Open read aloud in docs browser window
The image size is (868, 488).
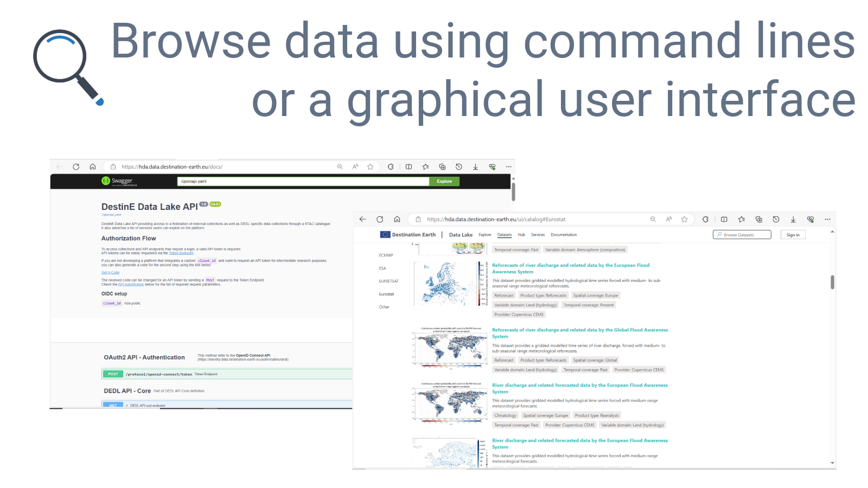click(355, 167)
